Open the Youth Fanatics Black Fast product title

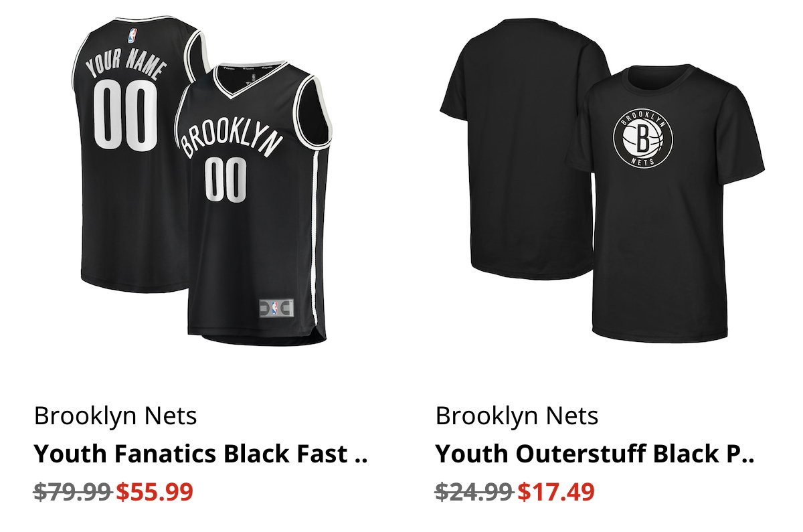tap(201, 454)
